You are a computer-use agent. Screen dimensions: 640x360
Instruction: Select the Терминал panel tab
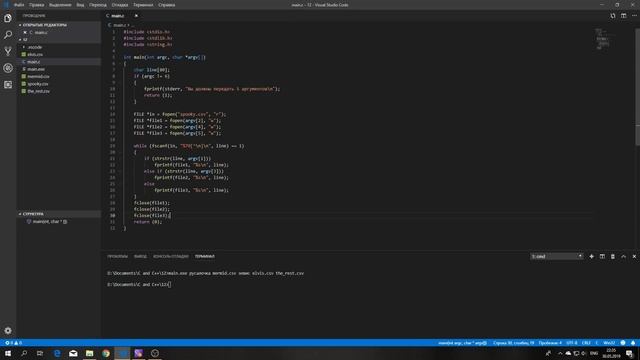click(204, 256)
